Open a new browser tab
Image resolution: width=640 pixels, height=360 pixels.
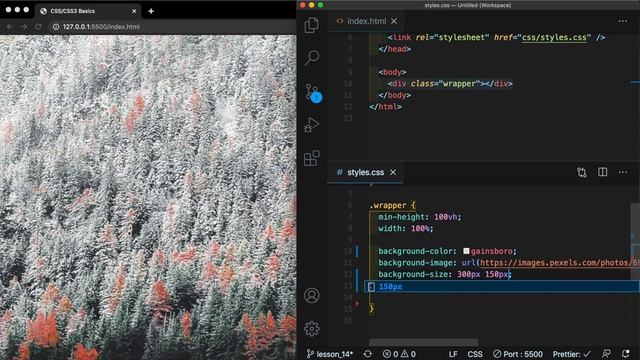tap(151, 11)
